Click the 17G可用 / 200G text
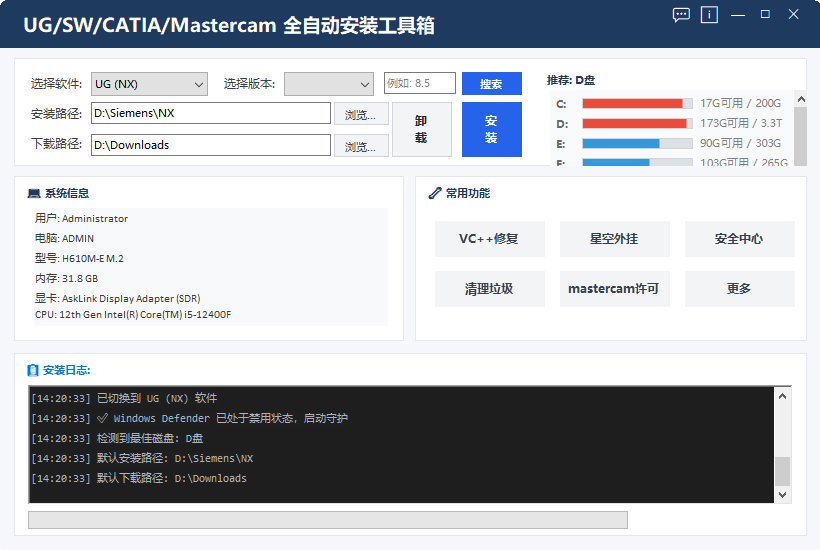 [x=741, y=103]
